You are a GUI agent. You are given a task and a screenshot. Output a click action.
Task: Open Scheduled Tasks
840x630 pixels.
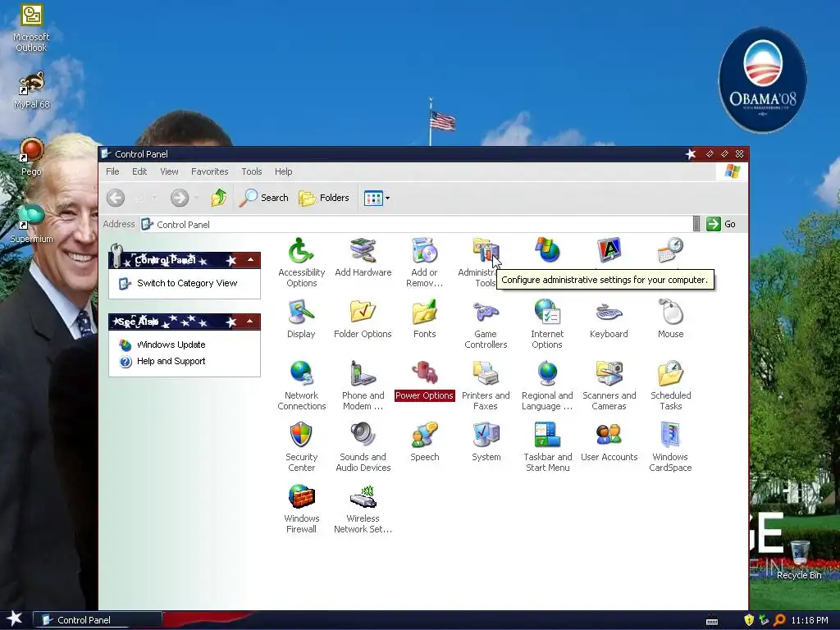(x=671, y=386)
